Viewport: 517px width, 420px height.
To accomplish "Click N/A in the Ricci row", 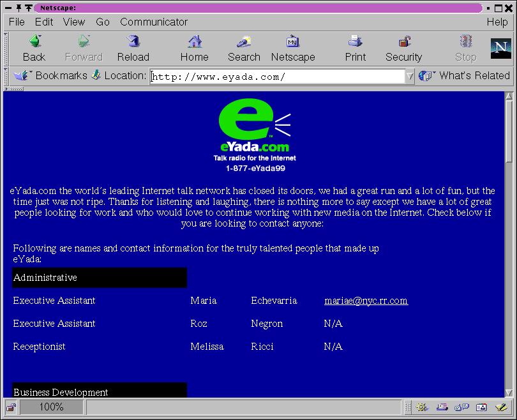I will point(333,347).
